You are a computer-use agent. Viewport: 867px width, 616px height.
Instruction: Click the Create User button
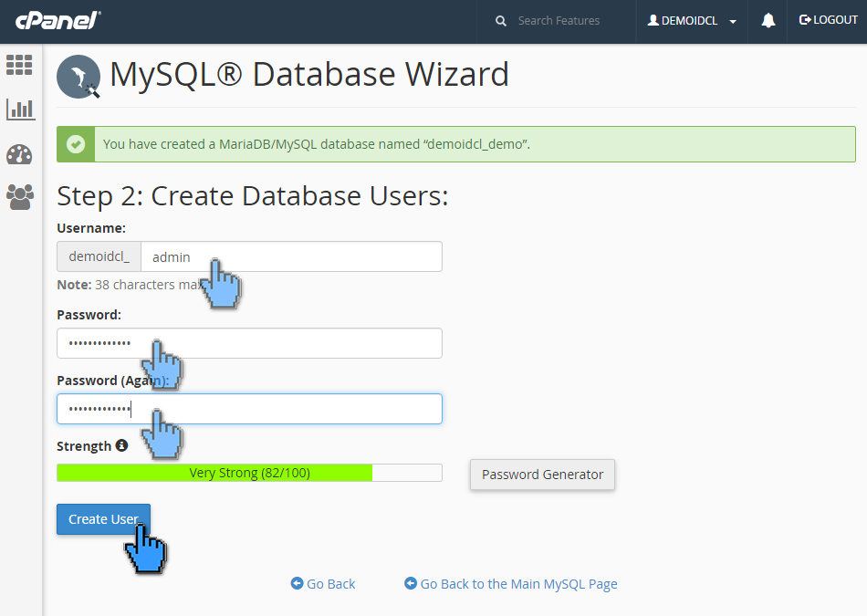tap(103, 518)
